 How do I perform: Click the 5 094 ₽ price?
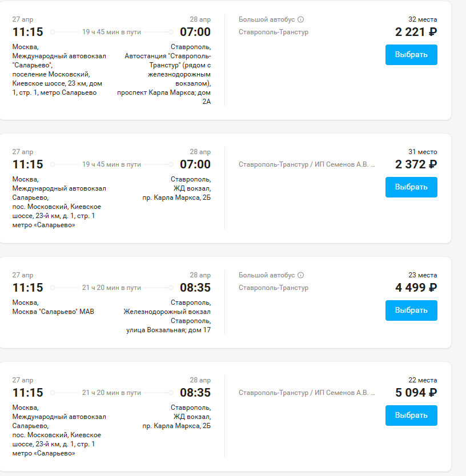[416, 393]
